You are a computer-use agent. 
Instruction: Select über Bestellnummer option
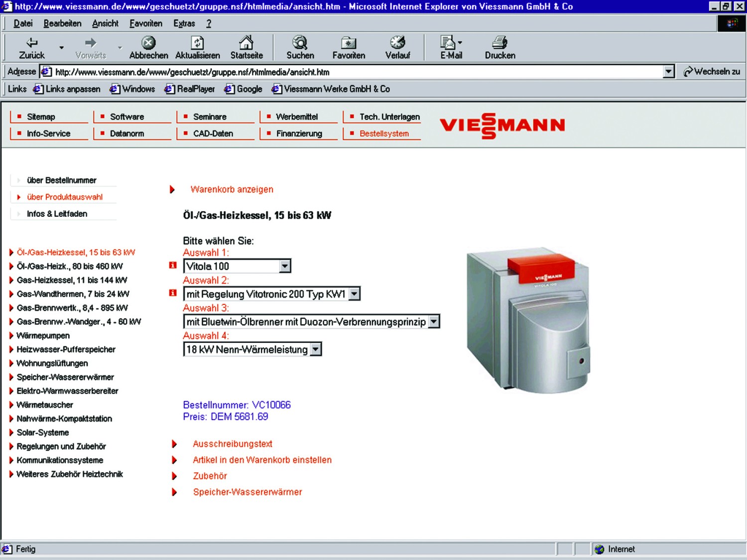click(61, 180)
